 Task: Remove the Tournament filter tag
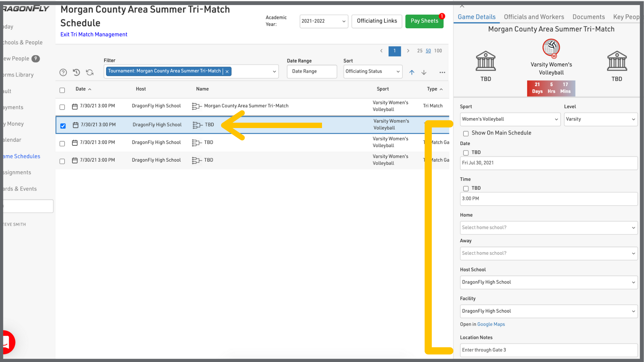coord(227,71)
